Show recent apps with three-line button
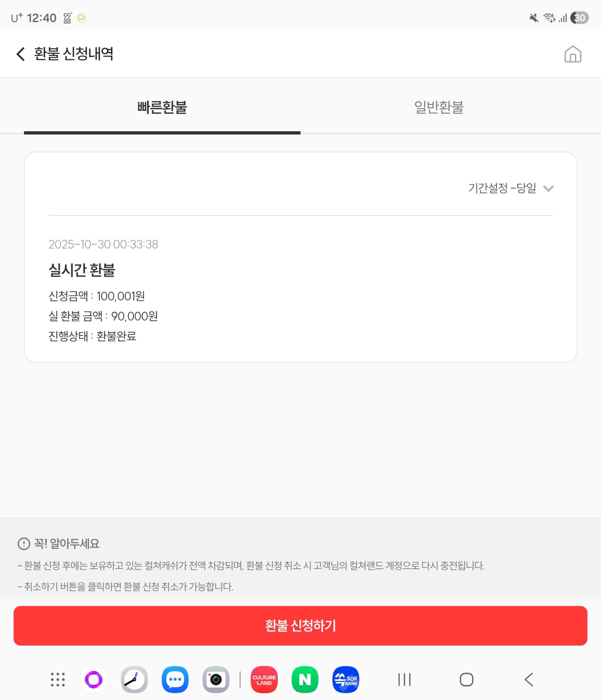Image resolution: width=601 pixels, height=700 pixels. (404, 680)
